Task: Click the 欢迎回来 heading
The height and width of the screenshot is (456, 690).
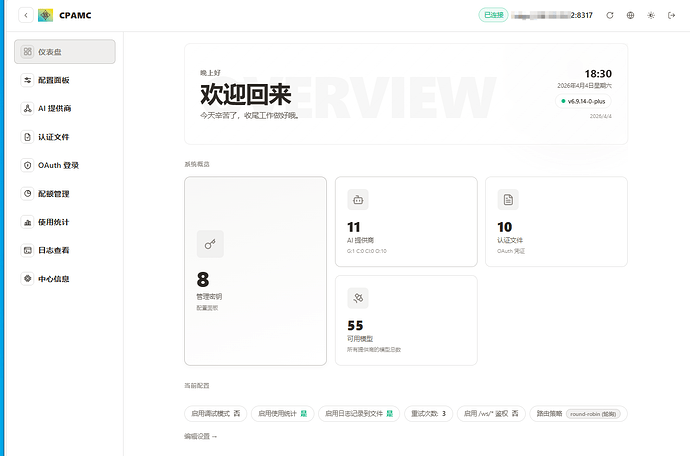Action: 246,95
